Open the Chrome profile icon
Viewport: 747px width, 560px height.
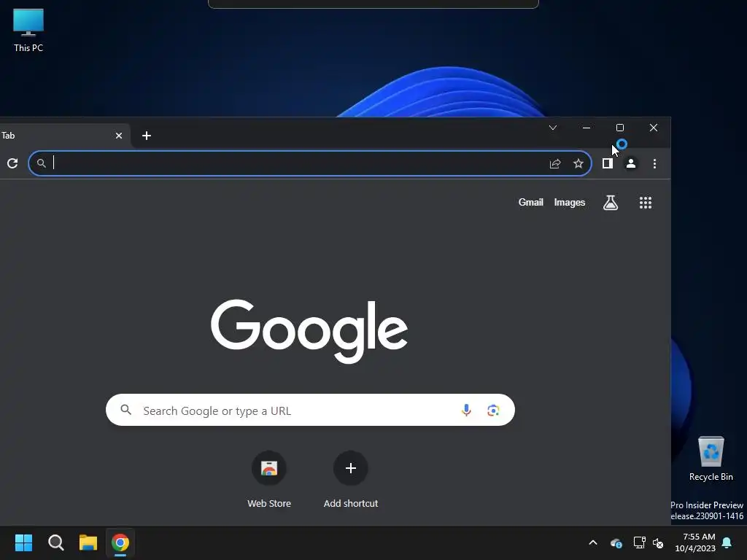point(631,164)
